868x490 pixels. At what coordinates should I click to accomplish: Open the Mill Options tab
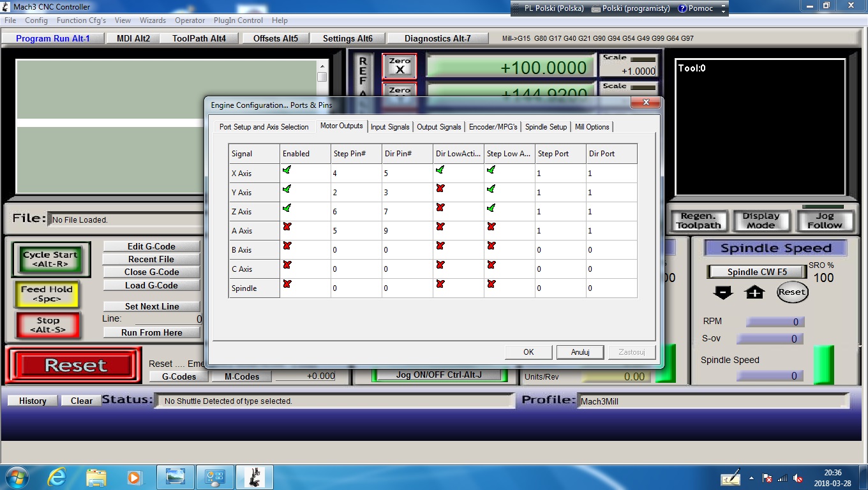(x=592, y=127)
